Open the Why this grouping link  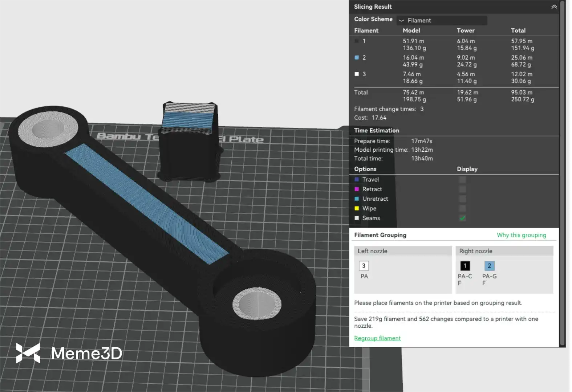521,235
